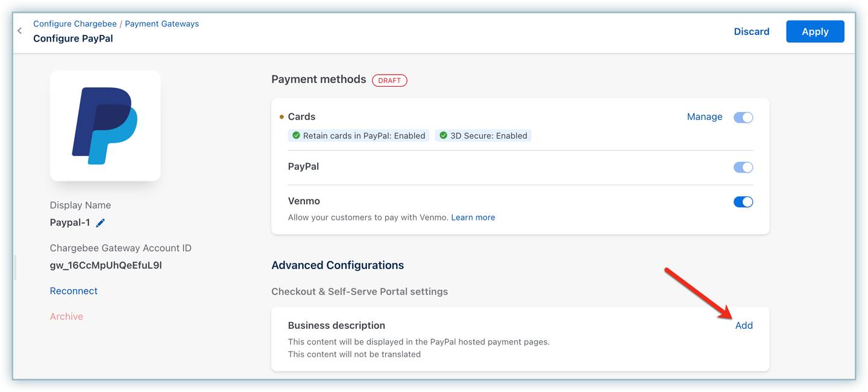Discard the draft changes
This screenshot has height=392, width=868.
tap(751, 32)
